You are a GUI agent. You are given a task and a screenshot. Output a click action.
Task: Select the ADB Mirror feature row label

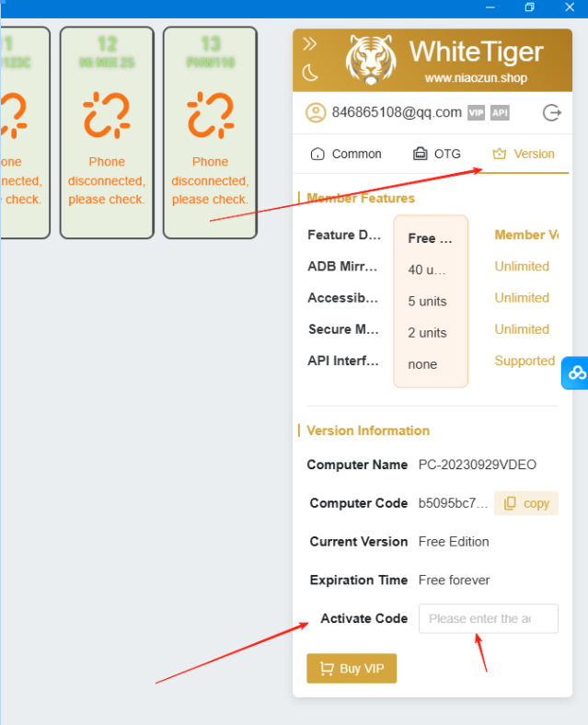[x=342, y=266]
